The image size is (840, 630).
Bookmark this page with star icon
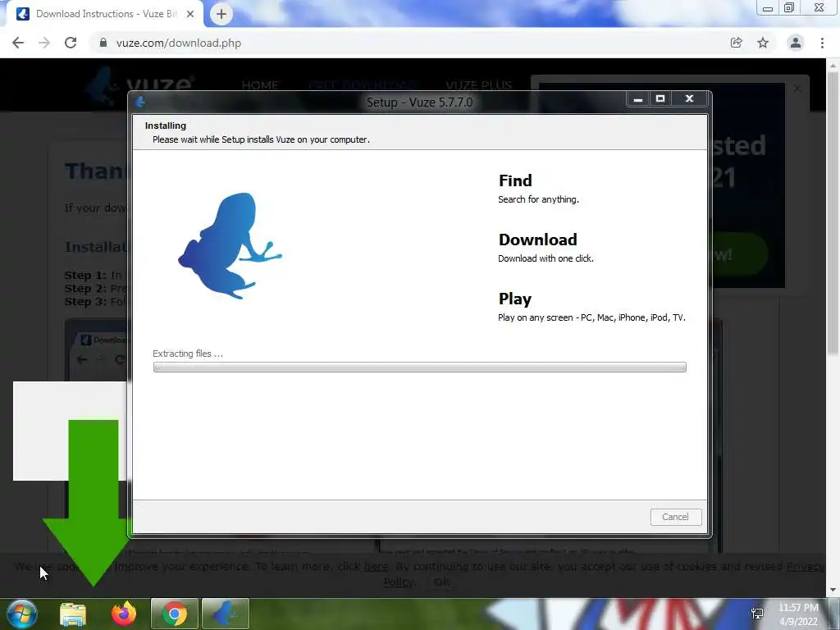763,43
